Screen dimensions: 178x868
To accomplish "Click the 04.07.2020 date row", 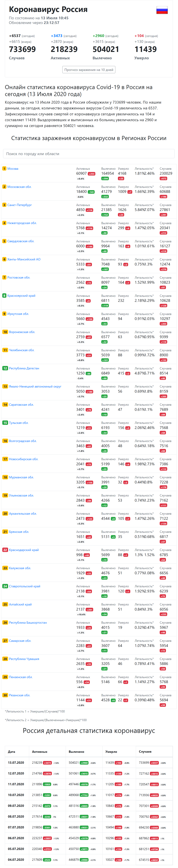I will (x=16, y=860).
